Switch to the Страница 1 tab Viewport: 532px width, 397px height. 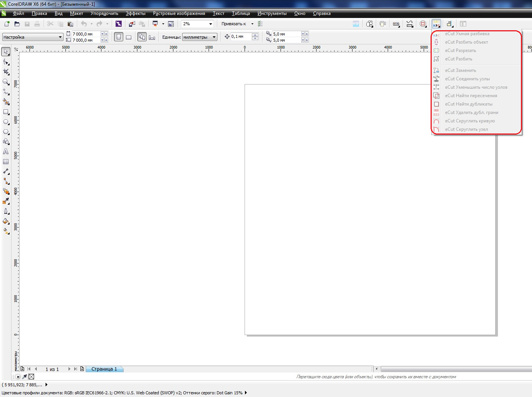(x=104, y=369)
